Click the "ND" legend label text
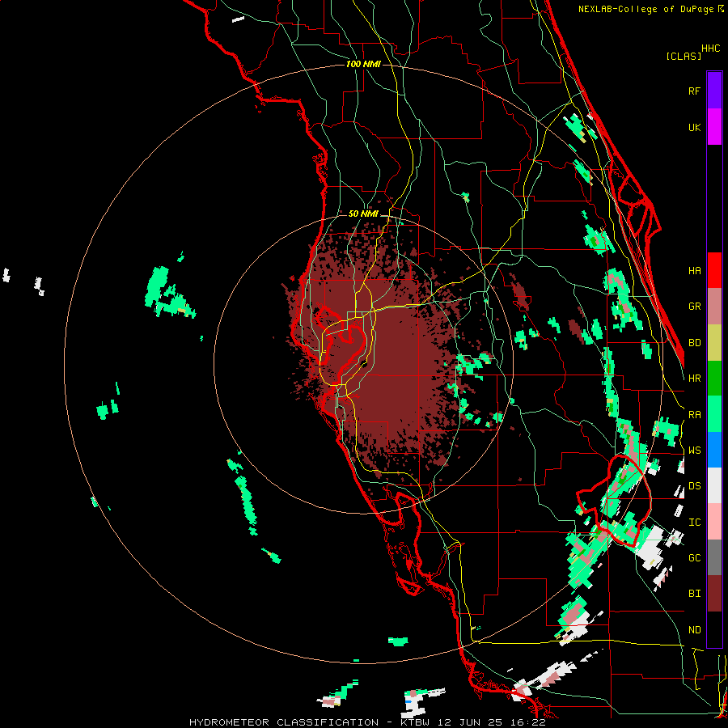The width and height of the screenshot is (728, 728). 694,630
